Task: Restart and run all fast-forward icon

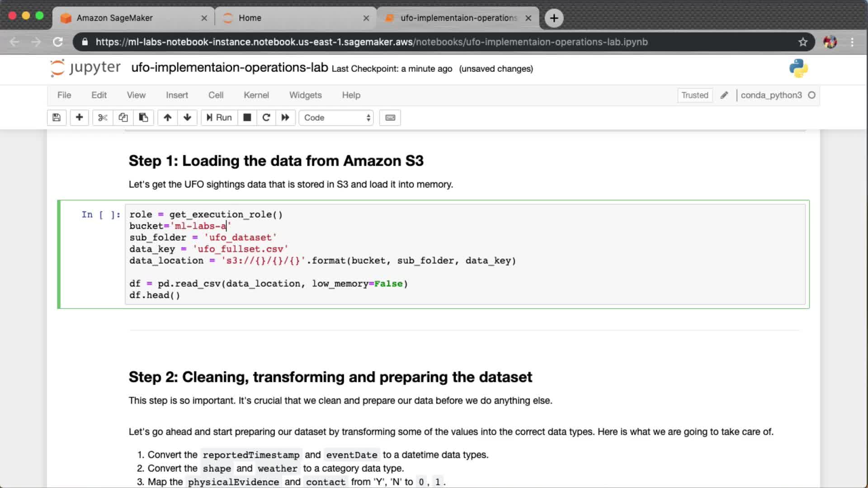Action: coord(285,117)
